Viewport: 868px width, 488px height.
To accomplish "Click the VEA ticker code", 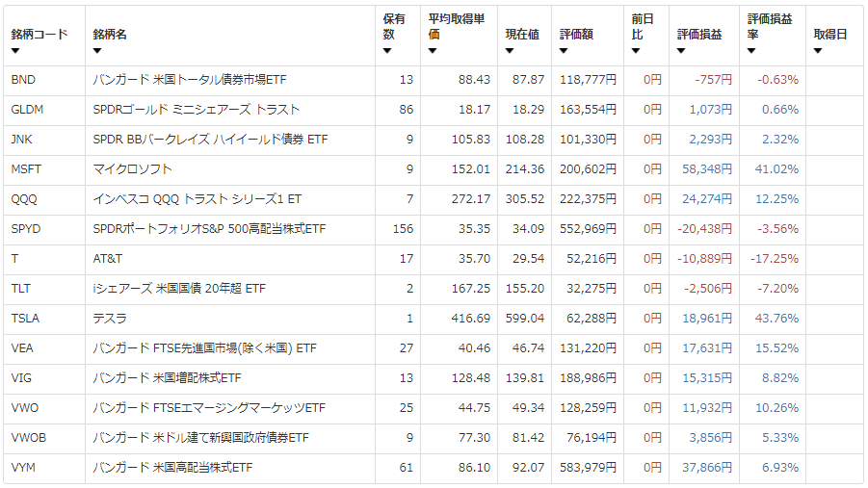I will [22, 348].
